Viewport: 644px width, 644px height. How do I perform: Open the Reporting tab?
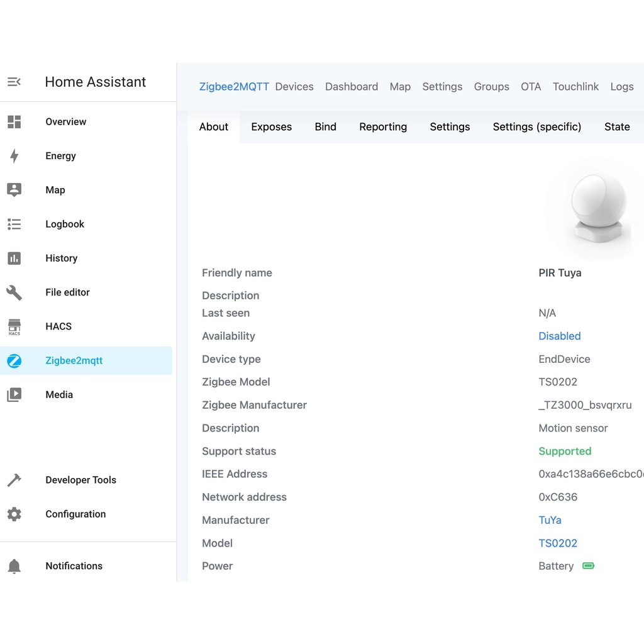click(383, 127)
